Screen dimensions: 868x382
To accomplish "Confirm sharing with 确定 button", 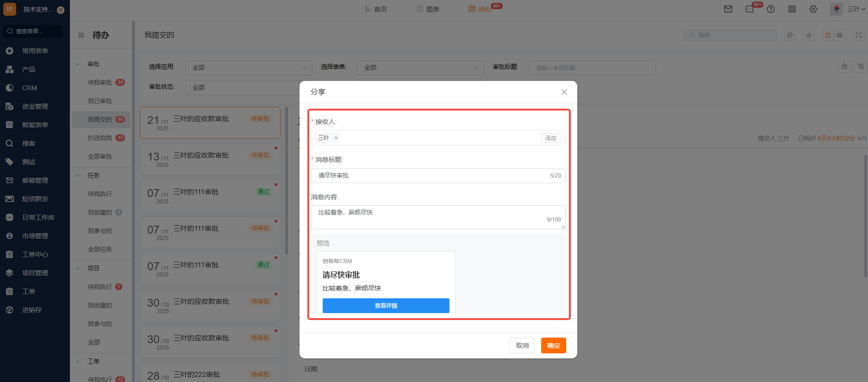I will tap(553, 345).
